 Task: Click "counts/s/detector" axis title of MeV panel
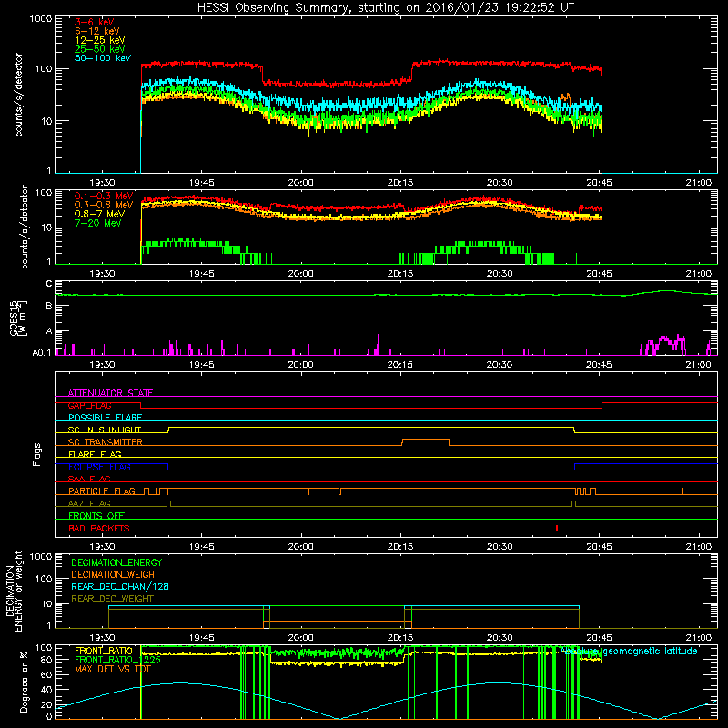[25, 227]
